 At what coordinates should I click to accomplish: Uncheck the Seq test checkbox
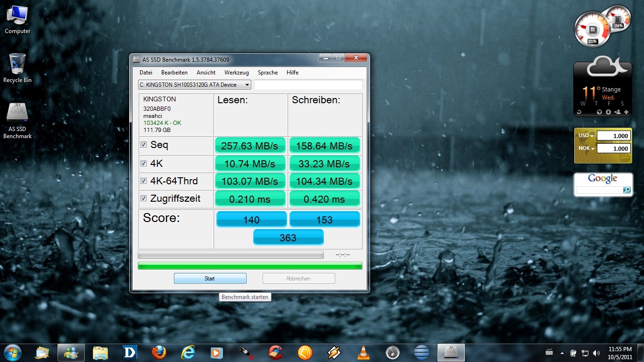point(144,145)
